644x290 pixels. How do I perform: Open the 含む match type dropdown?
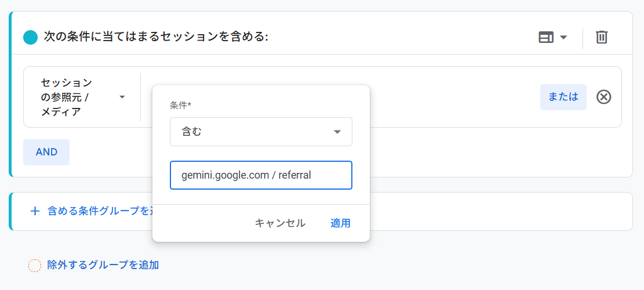(x=261, y=132)
